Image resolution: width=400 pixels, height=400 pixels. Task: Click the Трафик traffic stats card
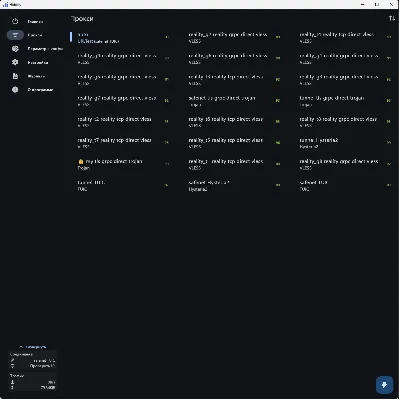pyautogui.click(x=32, y=382)
